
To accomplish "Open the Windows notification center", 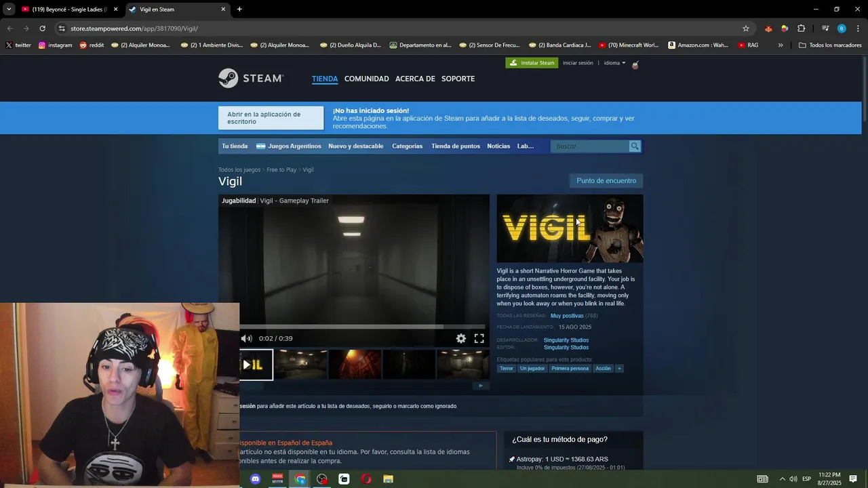I will pyautogui.click(x=853, y=479).
